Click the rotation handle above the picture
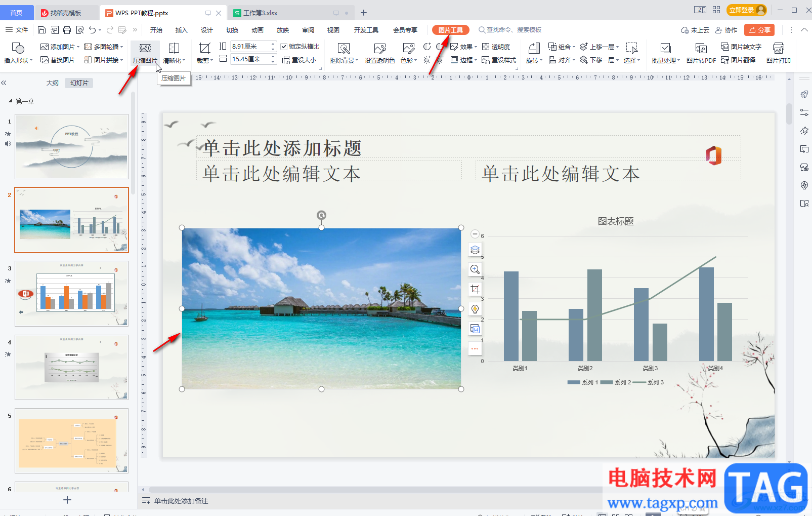Viewport: 812px width, 516px height. pyautogui.click(x=321, y=215)
